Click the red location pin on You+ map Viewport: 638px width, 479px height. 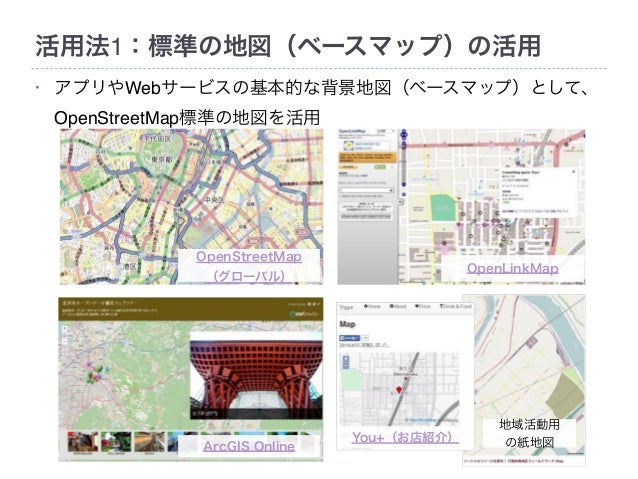coord(399,391)
